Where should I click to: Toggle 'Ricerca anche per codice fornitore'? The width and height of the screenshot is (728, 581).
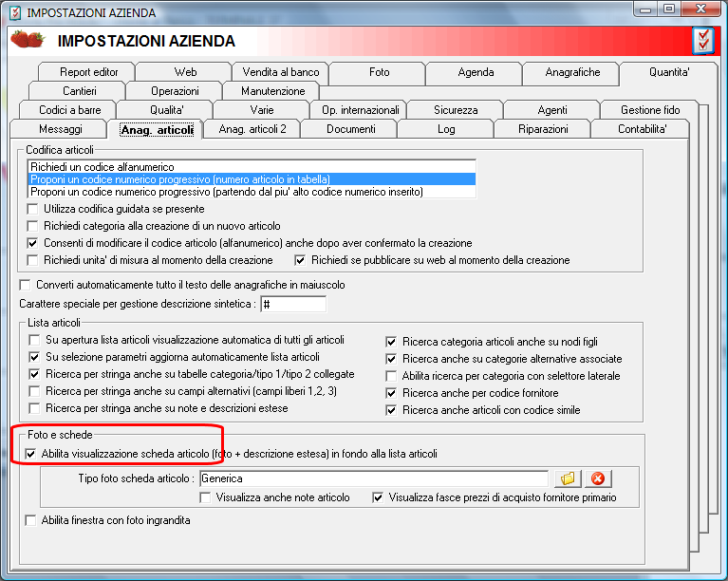[391, 393]
